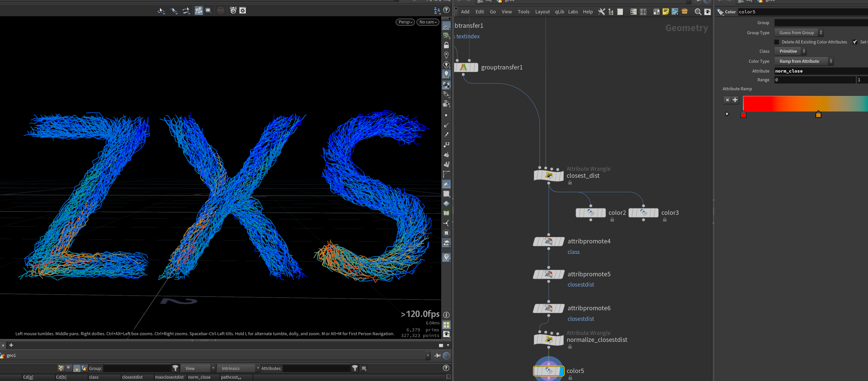The image size is (868, 381).
Task: Click the closest_dist Attribute Wrangle node icon
Action: (549, 175)
